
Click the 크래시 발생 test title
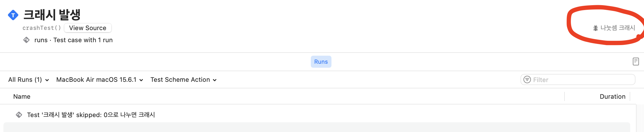click(x=52, y=15)
